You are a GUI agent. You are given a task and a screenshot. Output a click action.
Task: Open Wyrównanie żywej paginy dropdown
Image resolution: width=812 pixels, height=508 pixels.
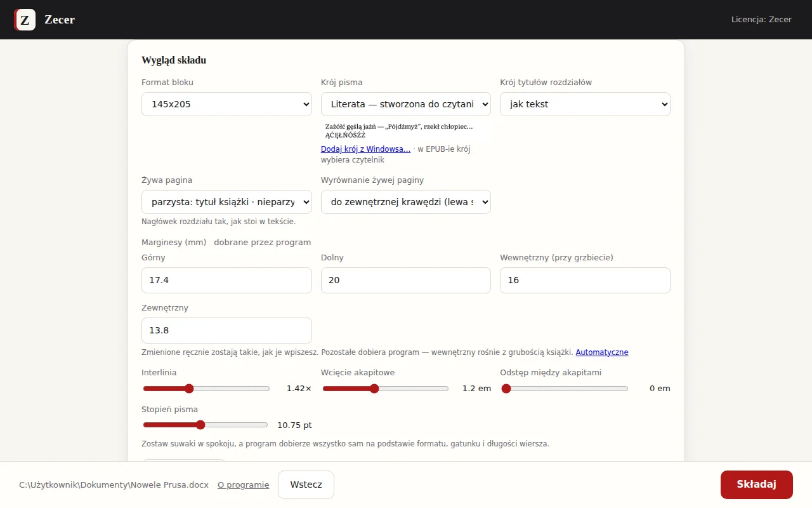pos(406,202)
